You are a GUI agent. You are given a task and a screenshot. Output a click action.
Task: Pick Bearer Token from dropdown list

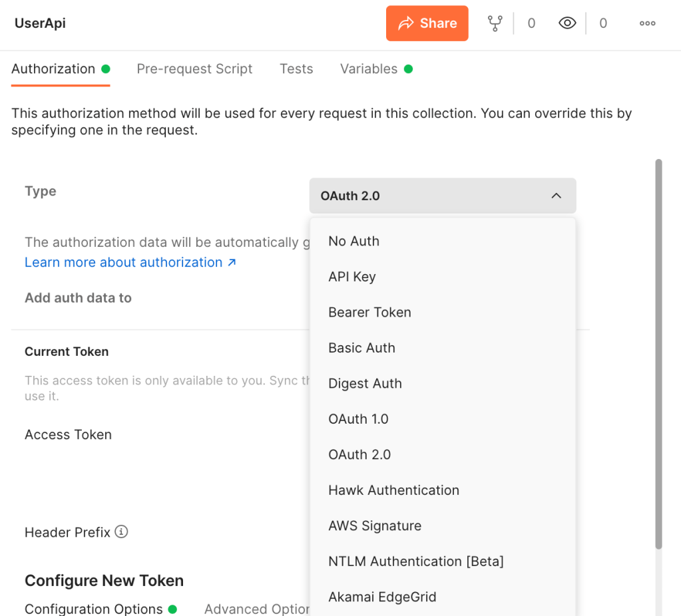(x=369, y=312)
